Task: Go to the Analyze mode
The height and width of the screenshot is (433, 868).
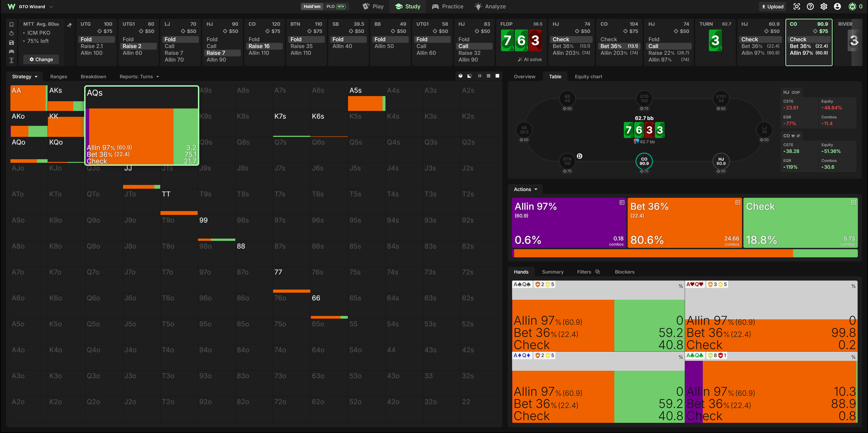Action: point(490,6)
